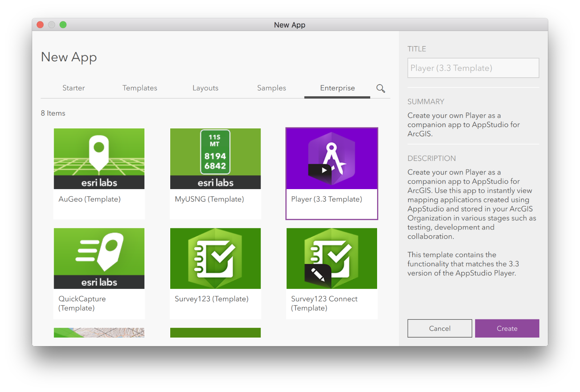This screenshot has height=392, width=580.
Task: Click the Cancel button
Action: [440, 328]
